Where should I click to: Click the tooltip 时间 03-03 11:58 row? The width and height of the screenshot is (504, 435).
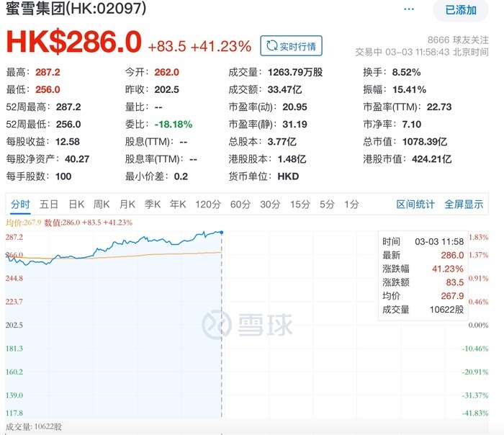423,241
